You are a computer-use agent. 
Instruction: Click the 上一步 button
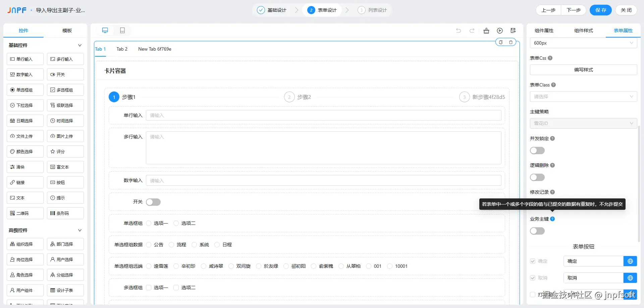click(548, 10)
